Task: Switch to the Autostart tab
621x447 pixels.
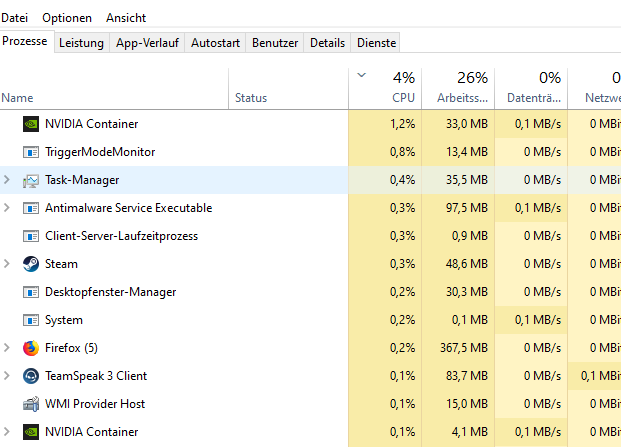Action: (x=214, y=43)
